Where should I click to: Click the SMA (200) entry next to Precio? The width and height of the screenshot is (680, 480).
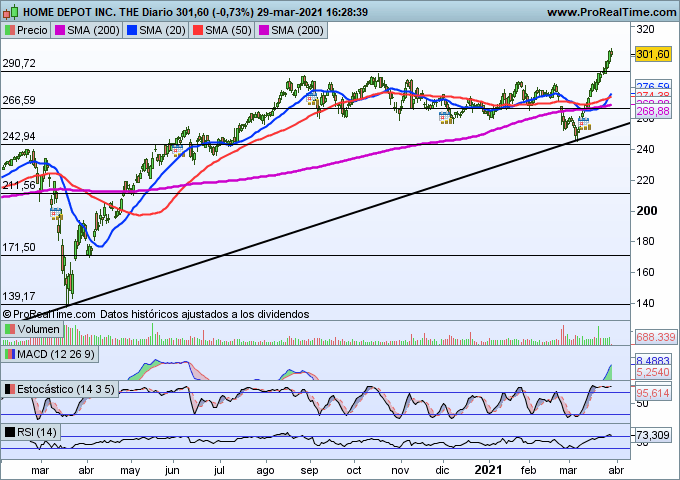click(x=87, y=30)
